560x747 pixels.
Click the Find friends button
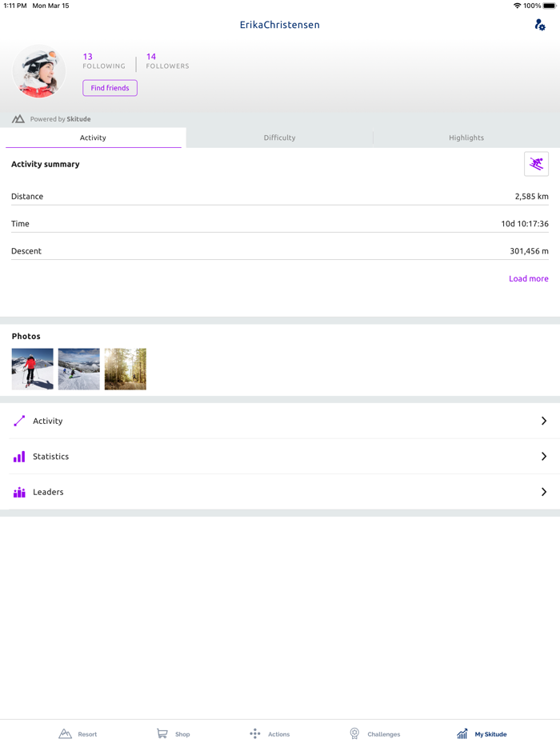(x=110, y=88)
